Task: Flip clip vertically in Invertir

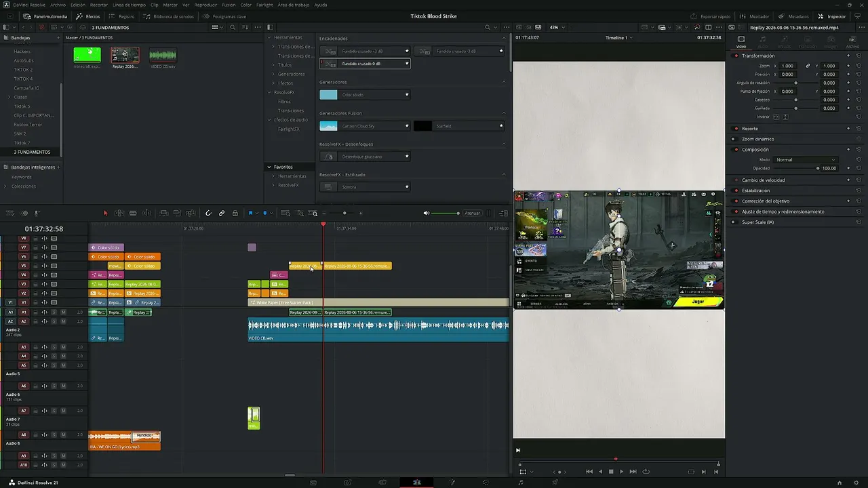Action: 785,117
